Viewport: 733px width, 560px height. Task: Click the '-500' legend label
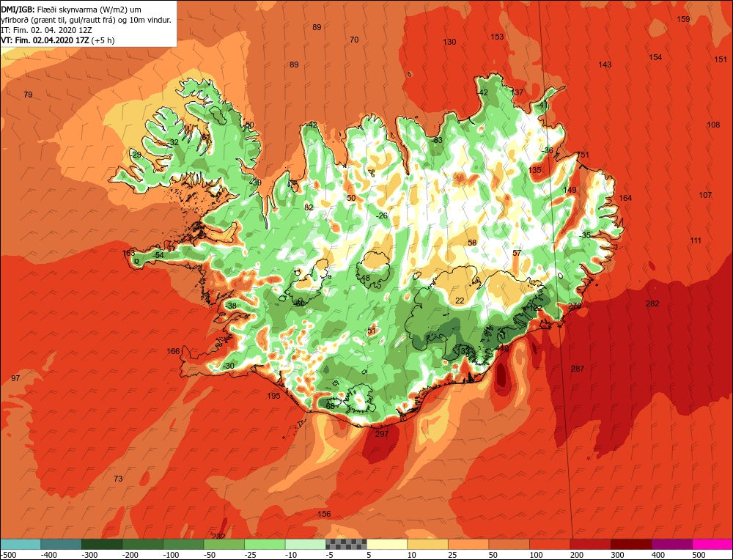pos(8,555)
